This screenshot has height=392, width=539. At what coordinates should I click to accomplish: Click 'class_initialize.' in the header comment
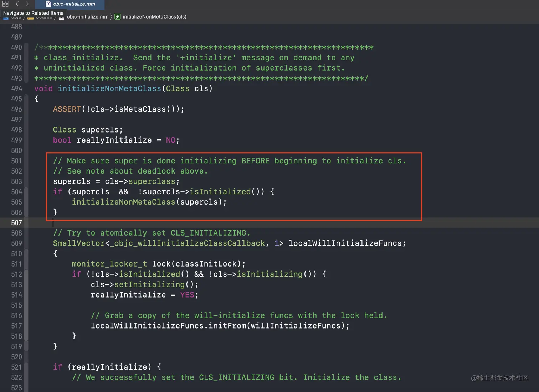(x=83, y=58)
